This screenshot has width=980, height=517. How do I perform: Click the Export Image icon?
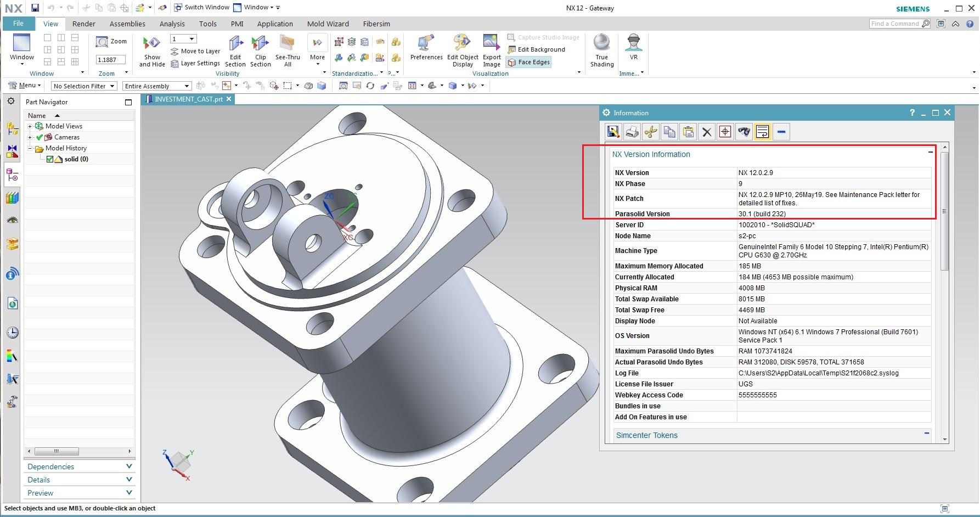coord(492,51)
